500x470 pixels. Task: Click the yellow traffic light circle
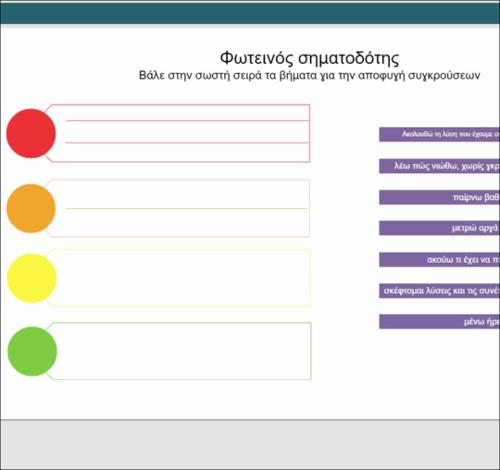point(32,278)
